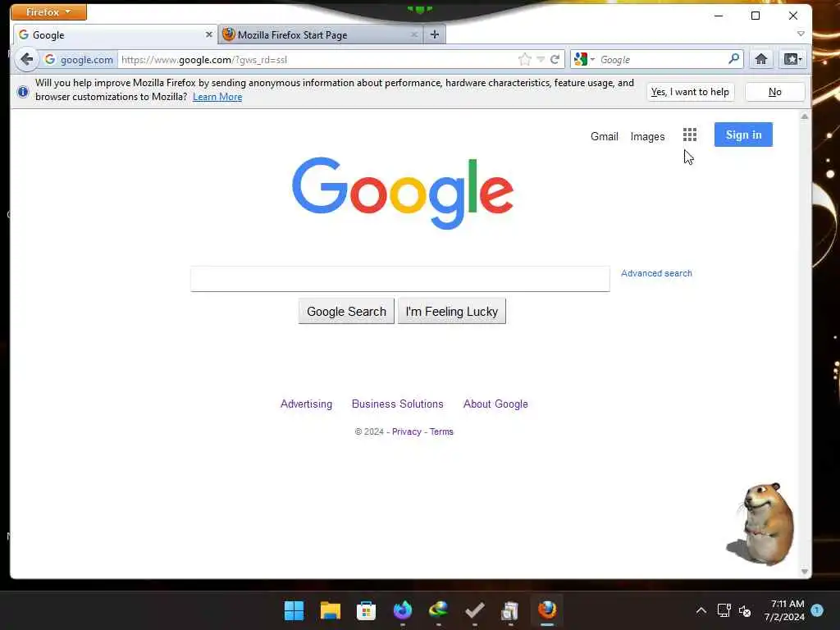Click Yes, I want to help
The height and width of the screenshot is (630, 840).
690,92
